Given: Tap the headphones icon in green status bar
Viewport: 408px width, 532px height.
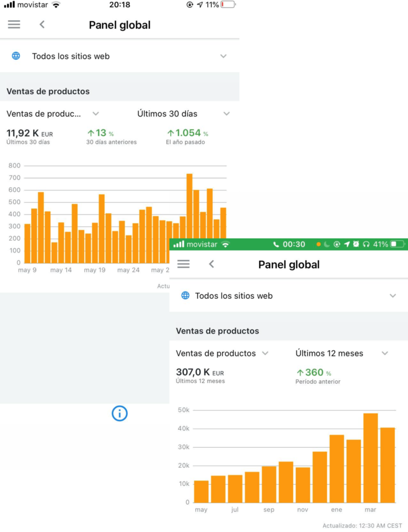Looking at the screenshot, I should 366,244.
